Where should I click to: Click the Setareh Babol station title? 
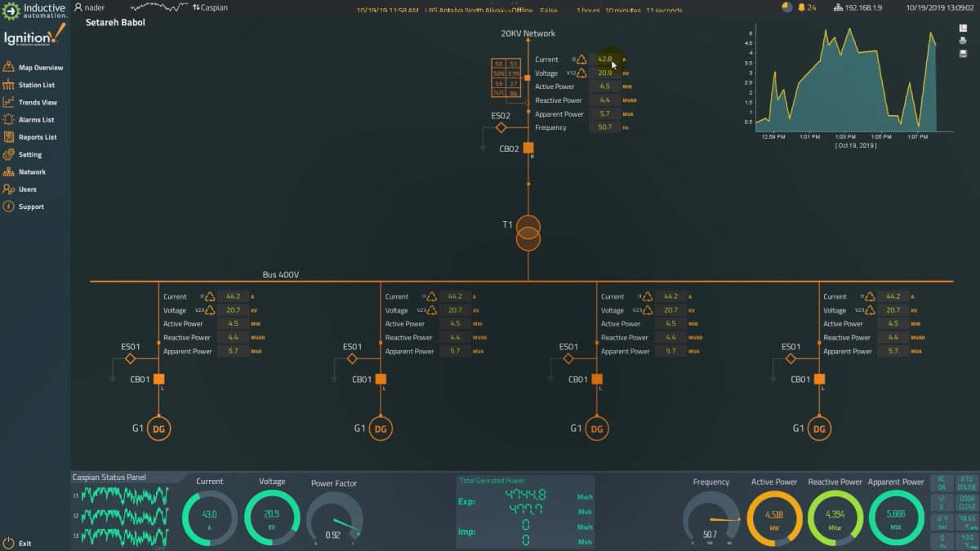pos(115,23)
